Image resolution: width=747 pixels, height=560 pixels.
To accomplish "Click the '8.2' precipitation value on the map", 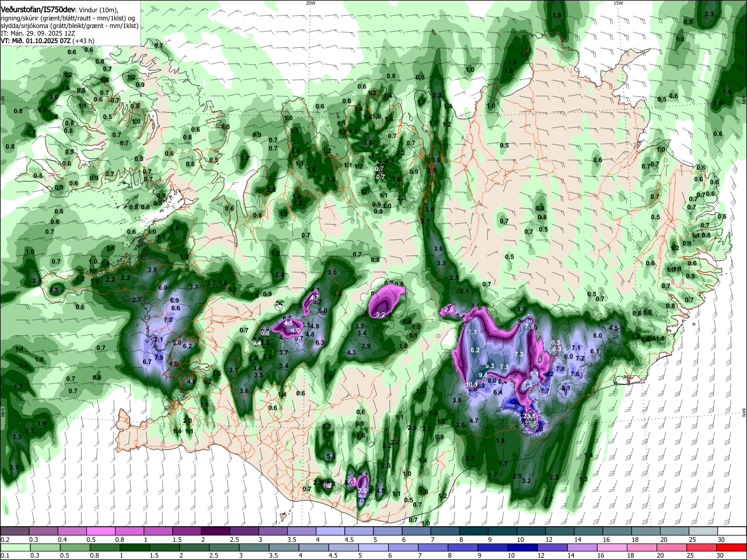I will (474, 350).
